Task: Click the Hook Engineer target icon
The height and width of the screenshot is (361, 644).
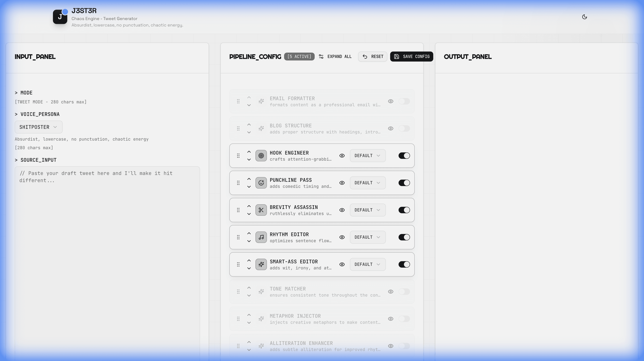Action: (261, 156)
